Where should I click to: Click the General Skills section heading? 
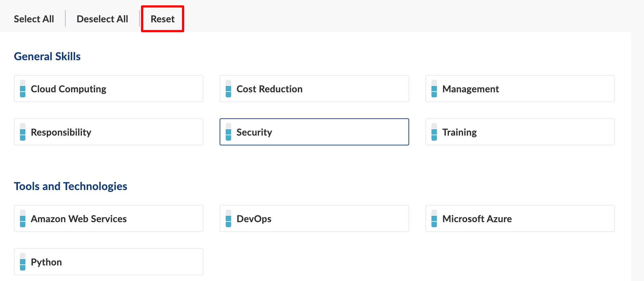pos(47,56)
